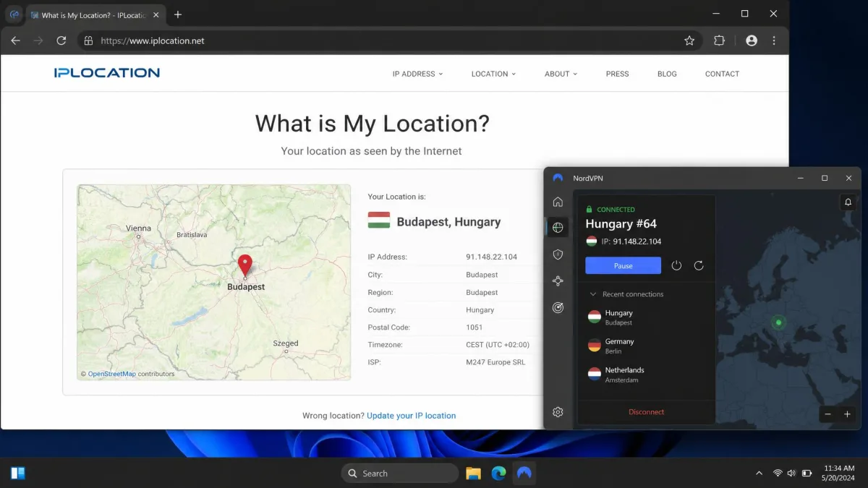Select the globe servers icon in NordVPN sidebar
This screenshot has width=868, height=488.
558,228
